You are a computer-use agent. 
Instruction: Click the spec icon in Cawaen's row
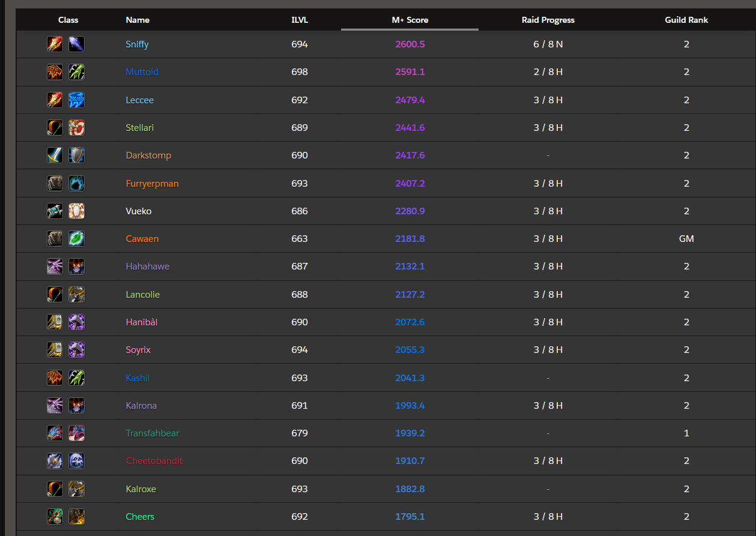[76, 238]
